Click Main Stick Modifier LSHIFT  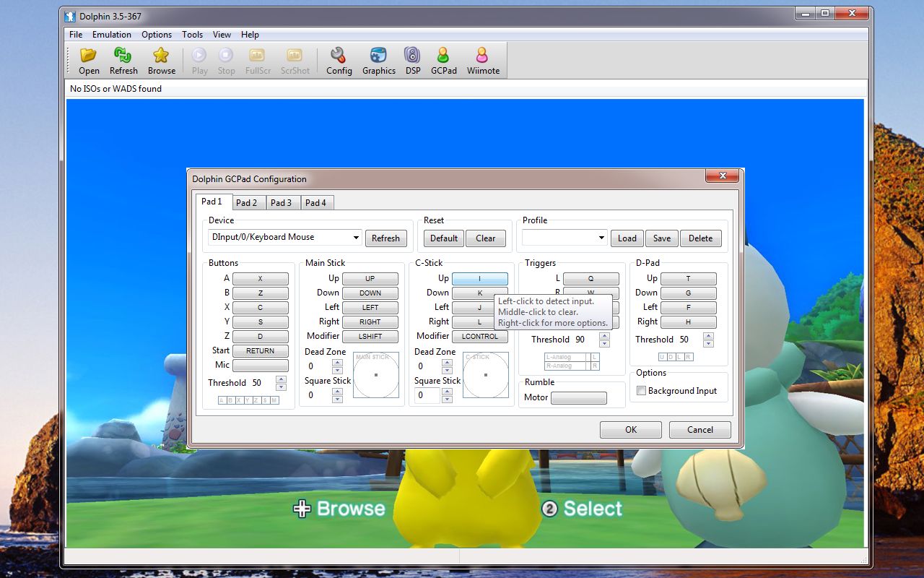370,337
